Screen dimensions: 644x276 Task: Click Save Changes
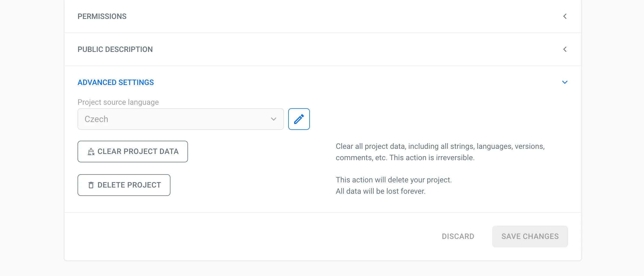[x=530, y=236]
